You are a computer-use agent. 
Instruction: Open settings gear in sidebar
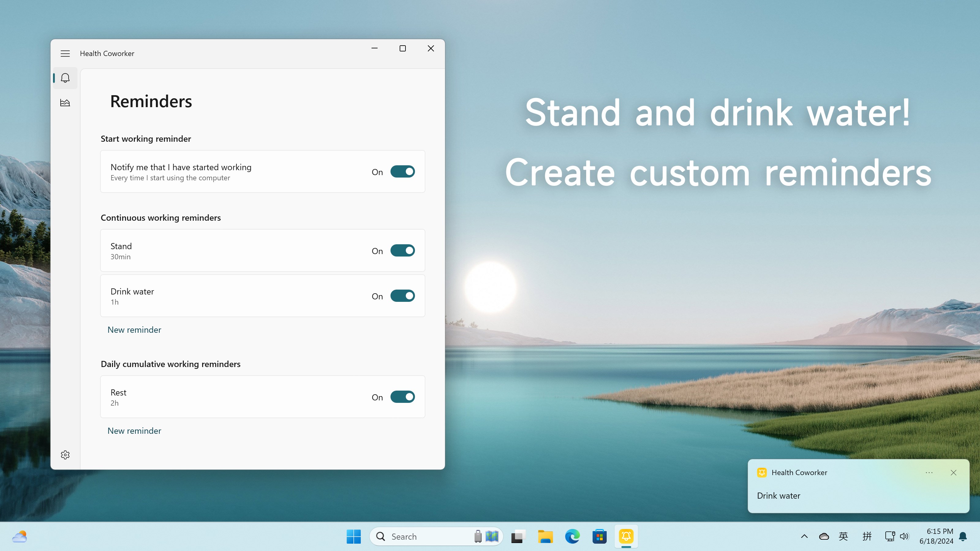coord(65,455)
